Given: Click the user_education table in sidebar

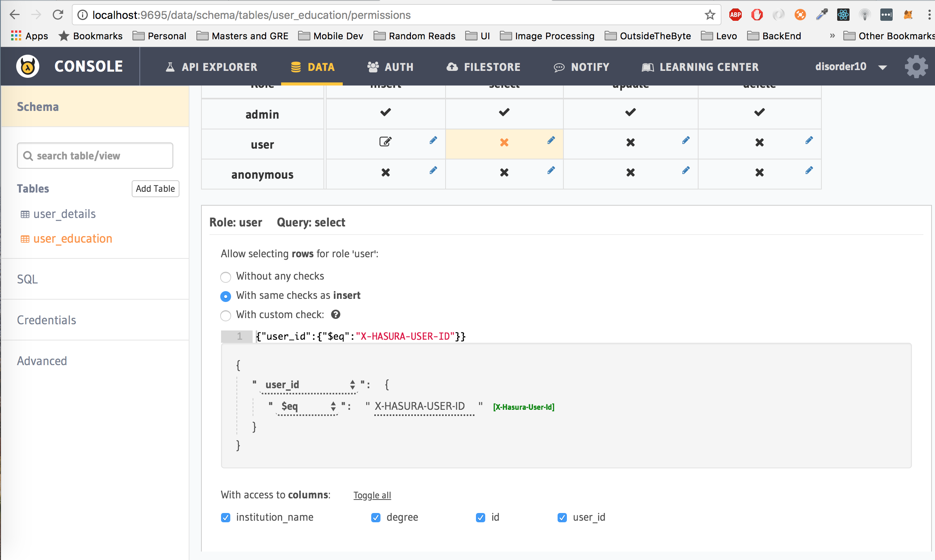Looking at the screenshot, I should (73, 238).
